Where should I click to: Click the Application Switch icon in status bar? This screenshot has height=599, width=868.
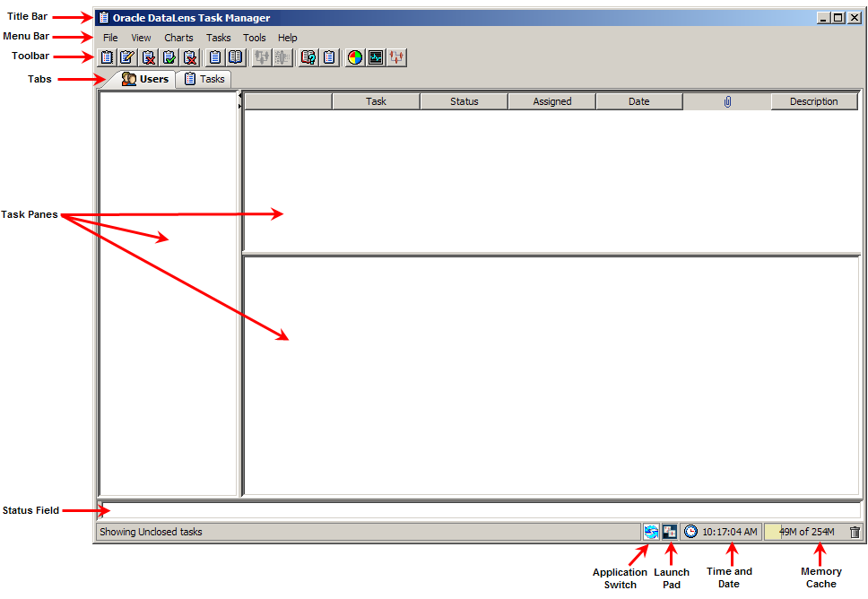[651, 532]
